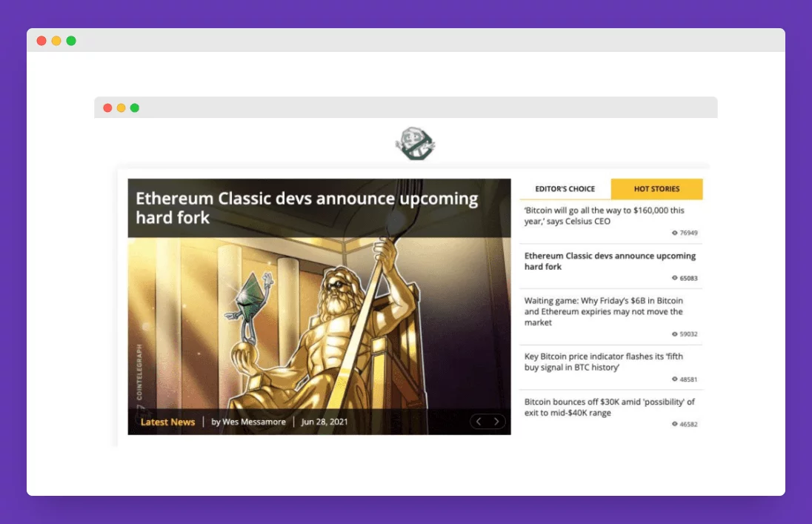Open Key Bitcoin price indicator story
This screenshot has width=812, height=524.
click(x=603, y=362)
